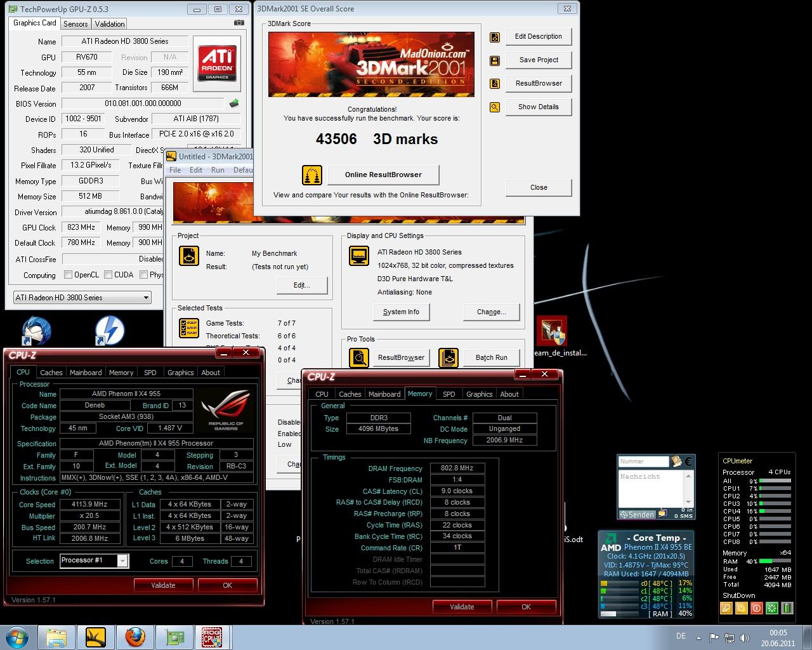Open the Run menu in 3DMark2001
This screenshot has height=650, width=812.
coord(218,170)
